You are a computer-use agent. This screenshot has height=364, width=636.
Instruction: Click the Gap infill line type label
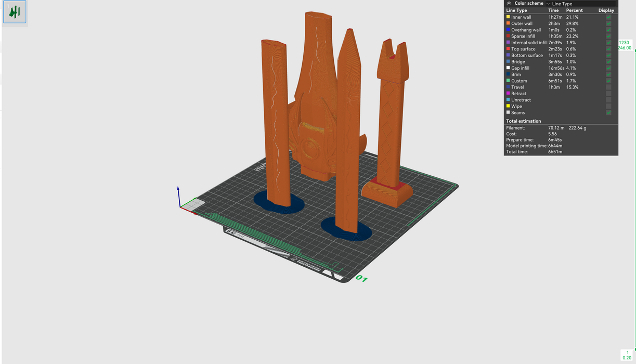click(x=520, y=68)
